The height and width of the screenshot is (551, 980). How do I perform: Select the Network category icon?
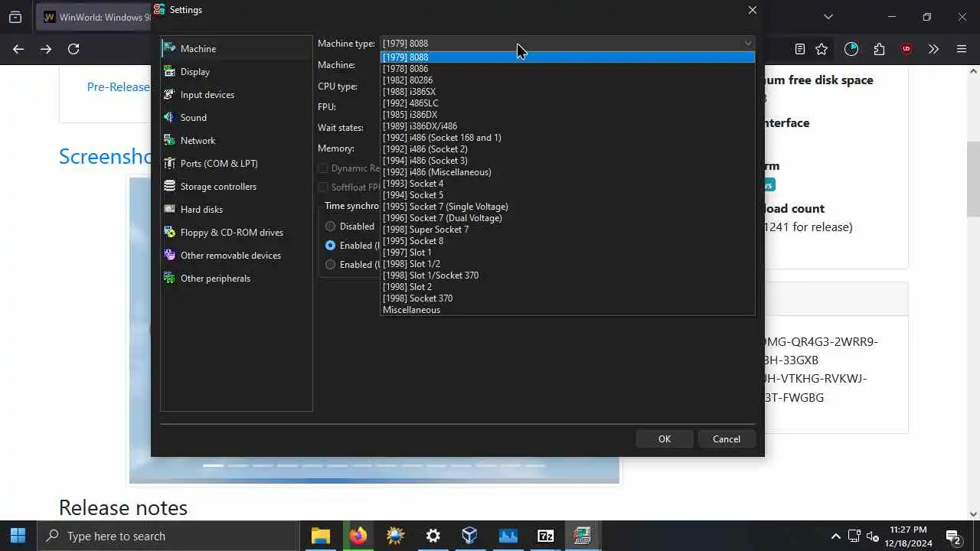[169, 140]
